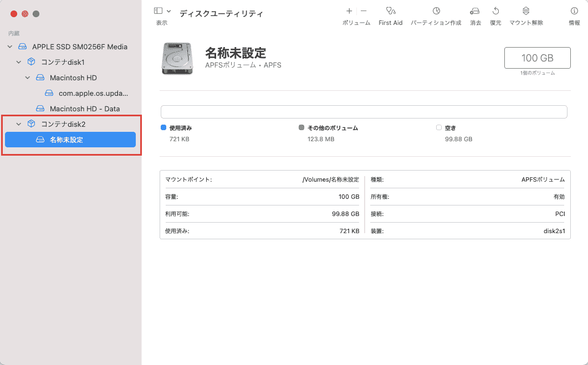This screenshot has width=588, height=365.
Task: Click the First Aid toolbar label
Action: [390, 23]
